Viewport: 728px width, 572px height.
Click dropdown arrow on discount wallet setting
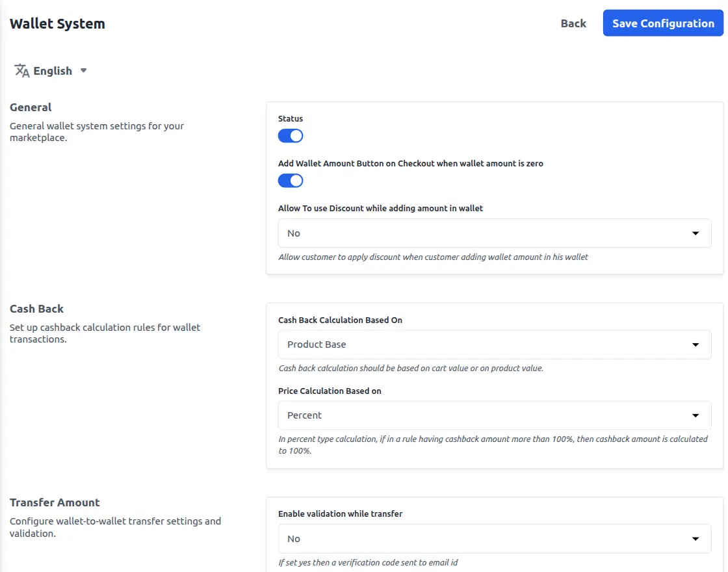tap(696, 233)
